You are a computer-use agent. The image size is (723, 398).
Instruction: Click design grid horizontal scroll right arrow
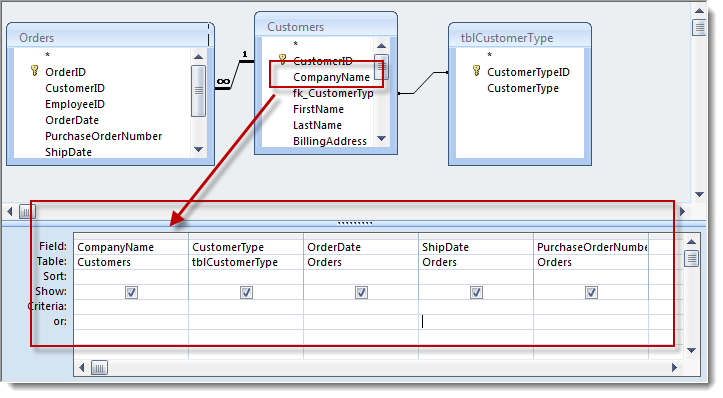tap(675, 368)
